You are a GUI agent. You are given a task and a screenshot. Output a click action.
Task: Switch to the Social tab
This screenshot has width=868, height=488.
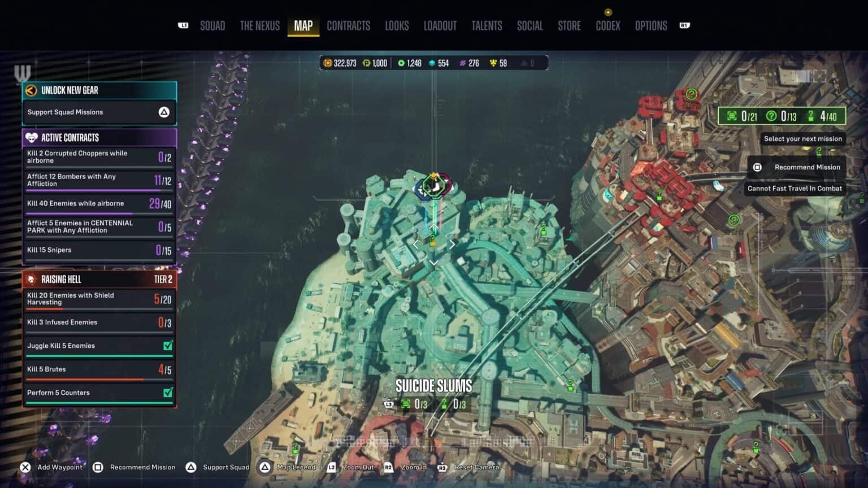(530, 25)
